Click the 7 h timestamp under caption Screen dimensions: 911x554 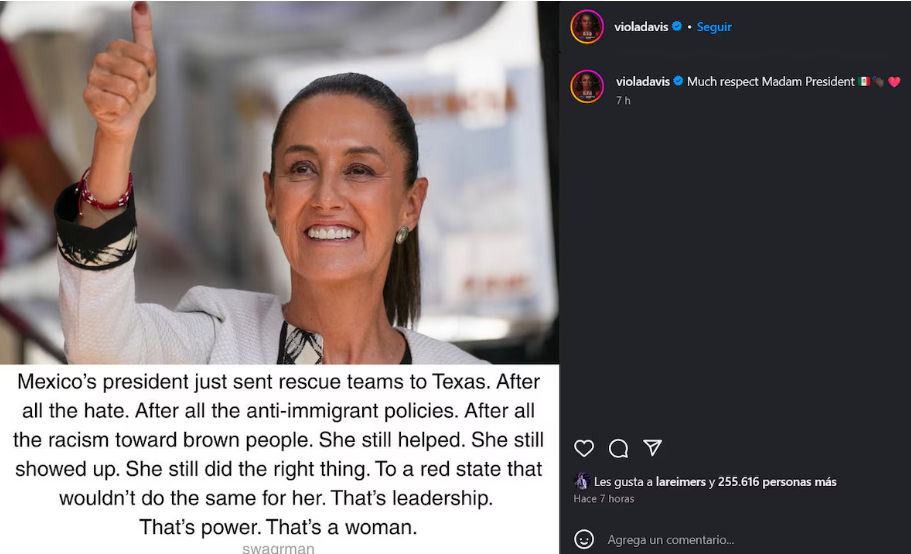[x=623, y=100]
